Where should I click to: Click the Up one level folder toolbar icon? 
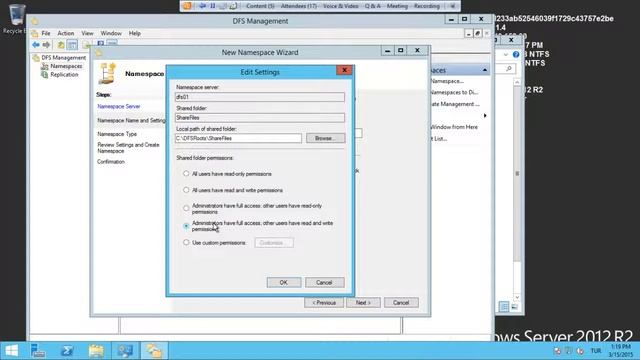(x=61, y=44)
